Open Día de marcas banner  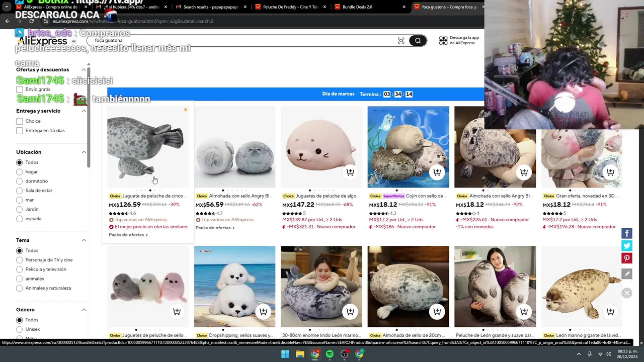(x=295, y=94)
